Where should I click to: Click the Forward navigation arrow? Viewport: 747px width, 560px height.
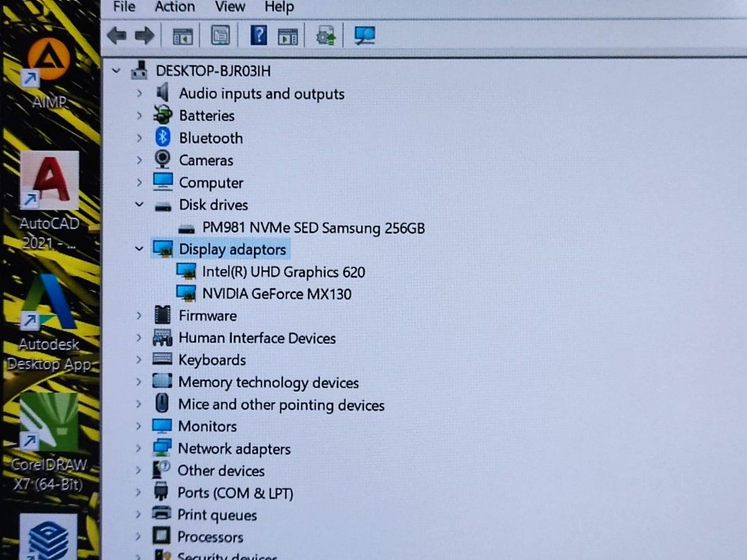[x=145, y=35]
